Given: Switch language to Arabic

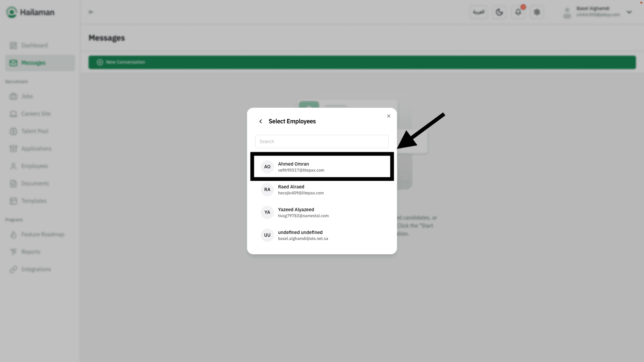Looking at the screenshot, I should (x=478, y=12).
